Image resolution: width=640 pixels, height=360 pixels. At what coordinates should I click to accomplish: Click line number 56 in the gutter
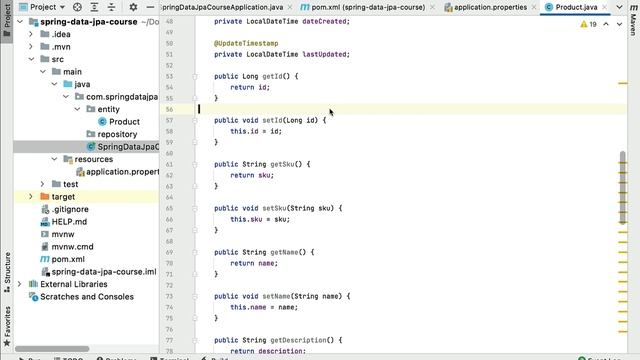click(x=169, y=109)
